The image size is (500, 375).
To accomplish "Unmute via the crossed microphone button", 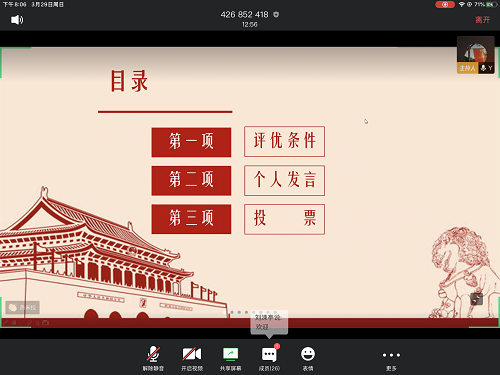I will (x=153, y=358).
